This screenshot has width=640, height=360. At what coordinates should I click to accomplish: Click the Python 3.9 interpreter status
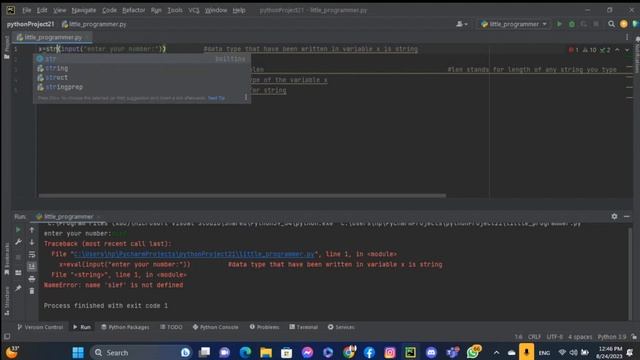612,337
